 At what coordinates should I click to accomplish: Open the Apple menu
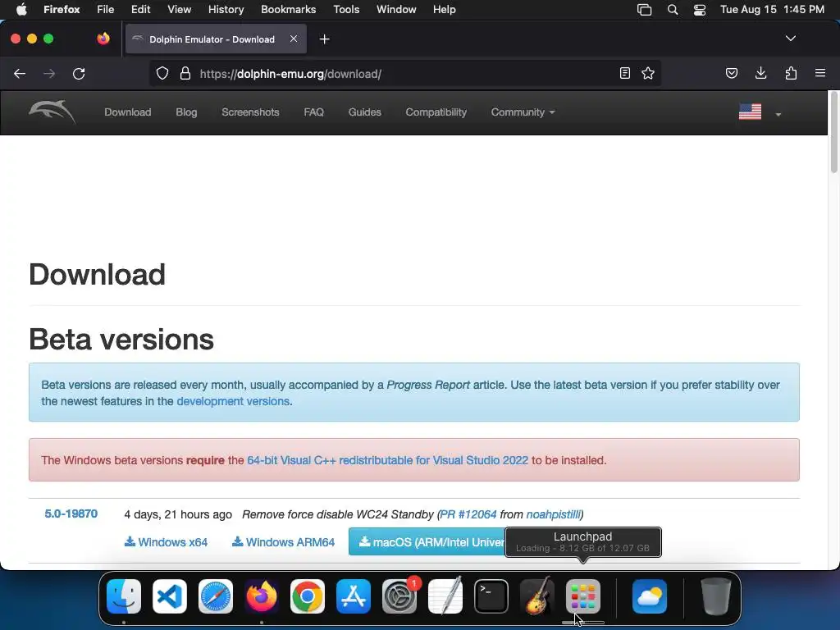(21, 10)
